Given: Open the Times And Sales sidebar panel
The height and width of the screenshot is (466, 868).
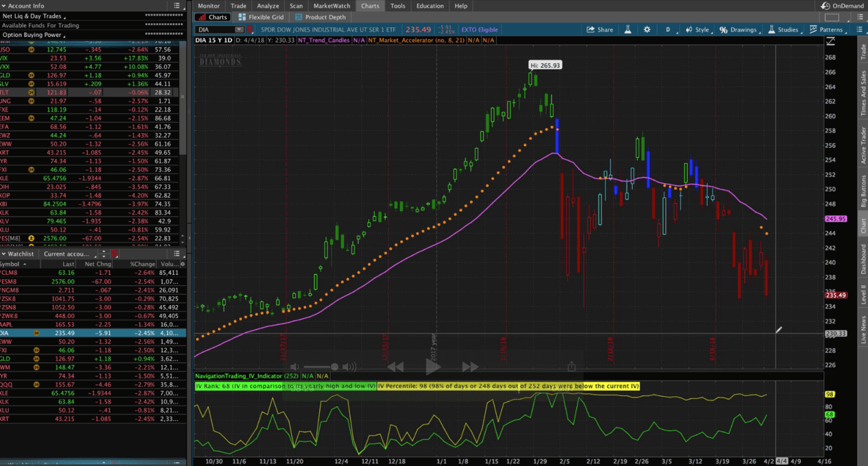Looking at the screenshot, I should click(x=863, y=93).
